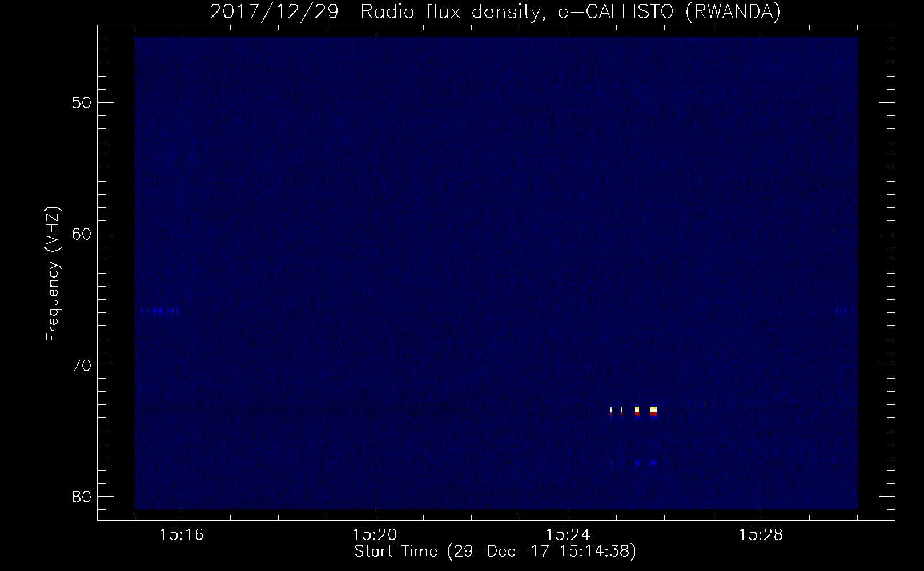Click the "Start Time (29-Dec-17 15:14:38)" axis label
This screenshot has width=924, height=571.
(x=495, y=552)
